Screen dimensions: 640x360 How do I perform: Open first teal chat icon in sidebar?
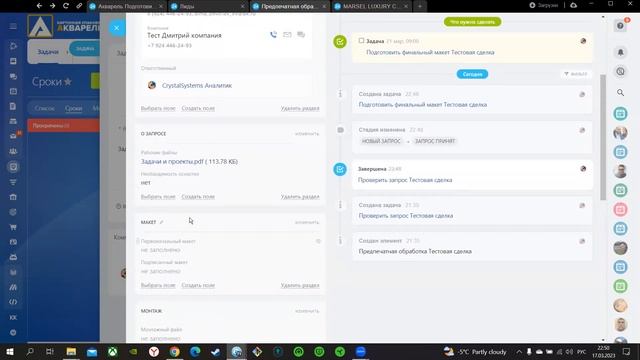[x=620, y=113]
